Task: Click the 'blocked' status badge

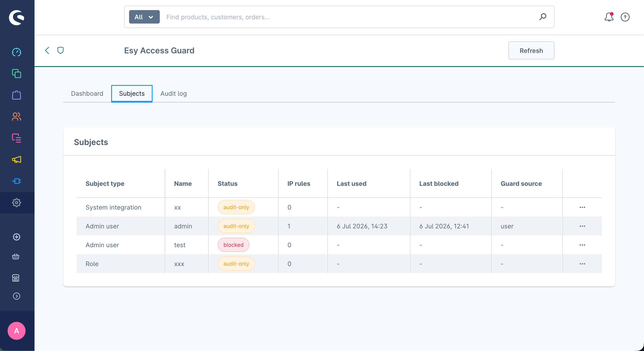Action: pos(233,245)
